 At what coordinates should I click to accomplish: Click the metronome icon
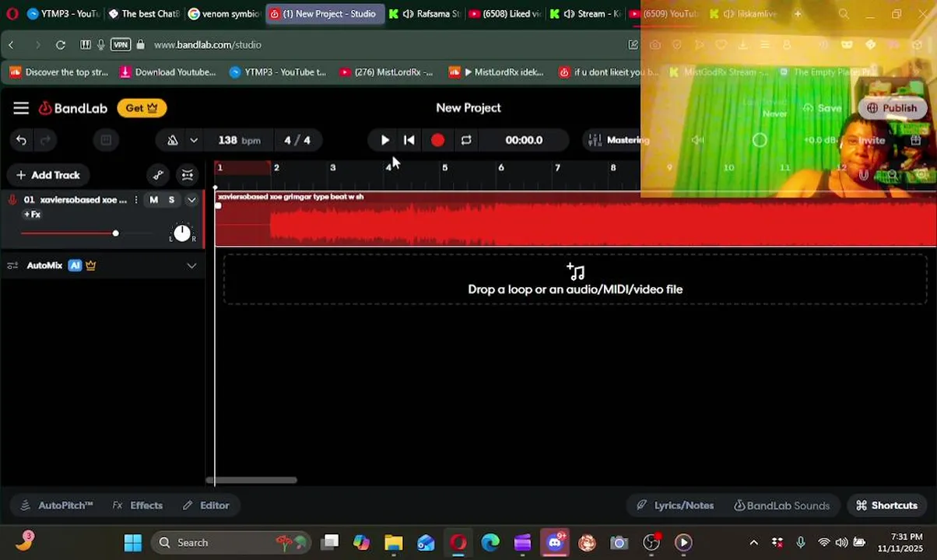point(172,140)
